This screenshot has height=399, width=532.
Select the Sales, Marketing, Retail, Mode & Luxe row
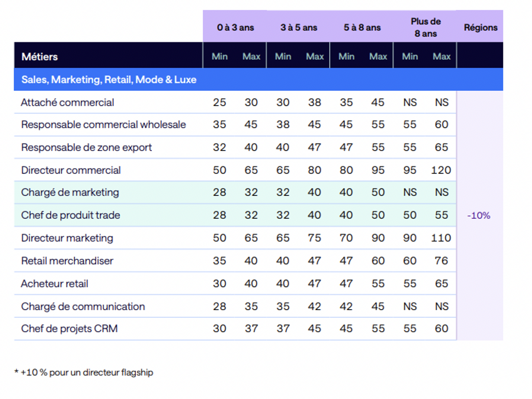[109, 80]
